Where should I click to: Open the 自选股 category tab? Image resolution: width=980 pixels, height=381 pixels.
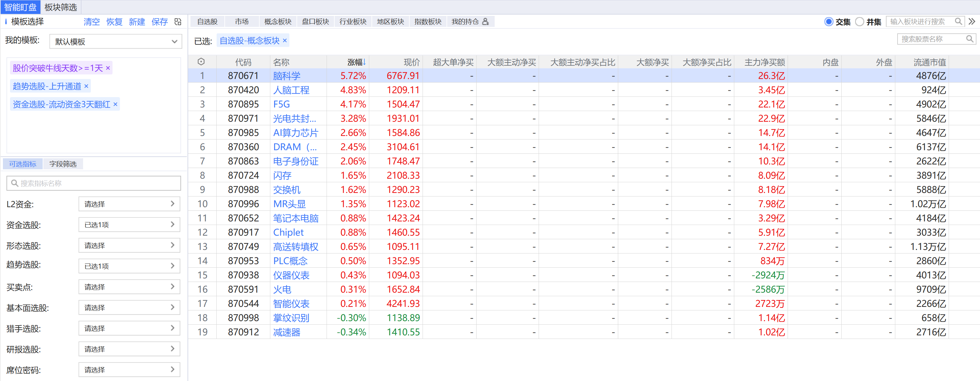tap(207, 22)
